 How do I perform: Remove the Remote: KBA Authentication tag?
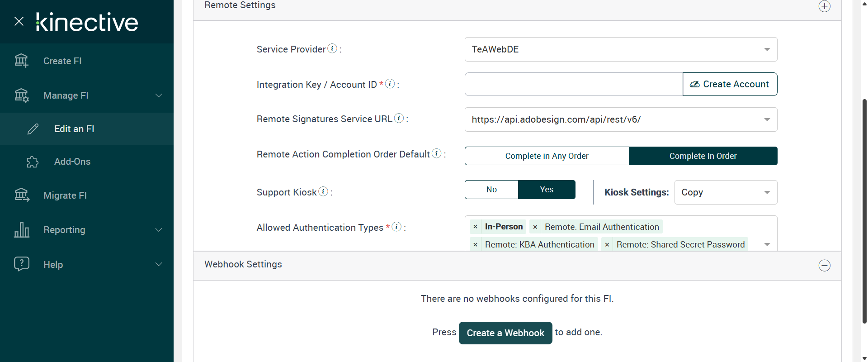[x=475, y=245]
